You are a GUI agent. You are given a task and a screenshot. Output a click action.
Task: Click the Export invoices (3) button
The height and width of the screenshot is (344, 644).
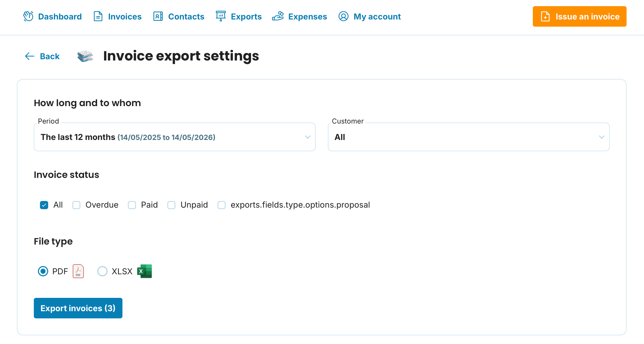(x=78, y=308)
